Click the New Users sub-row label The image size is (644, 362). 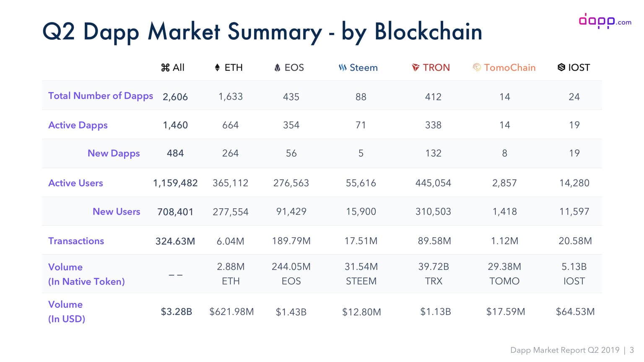tap(116, 212)
